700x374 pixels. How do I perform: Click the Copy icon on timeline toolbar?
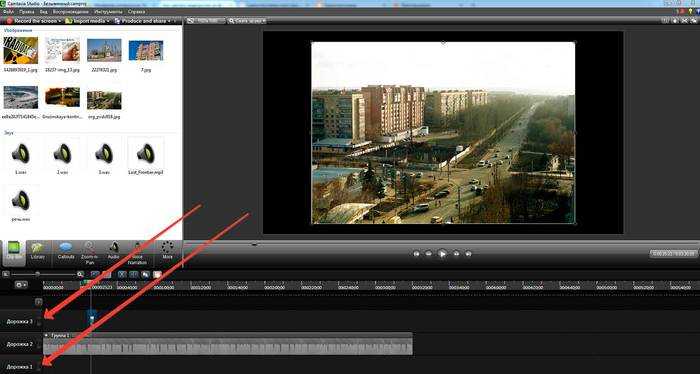(145, 274)
